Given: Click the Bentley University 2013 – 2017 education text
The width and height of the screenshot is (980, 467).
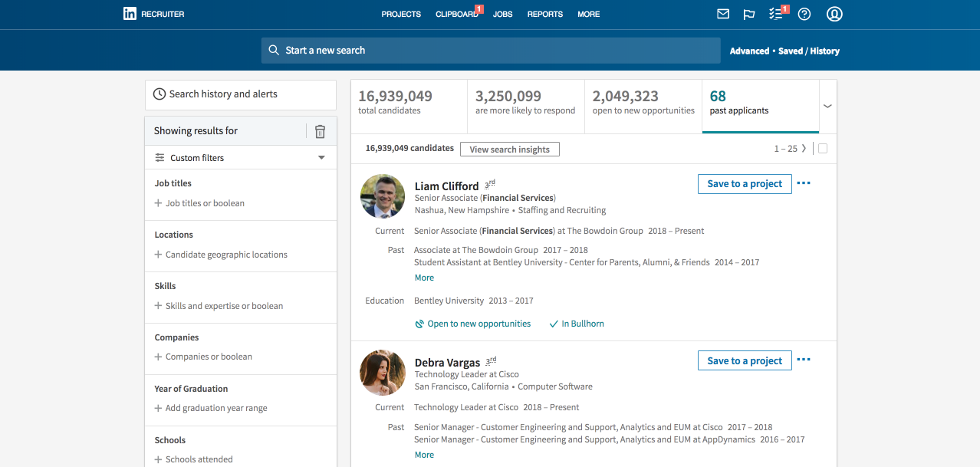Looking at the screenshot, I should [x=473, y=301].
